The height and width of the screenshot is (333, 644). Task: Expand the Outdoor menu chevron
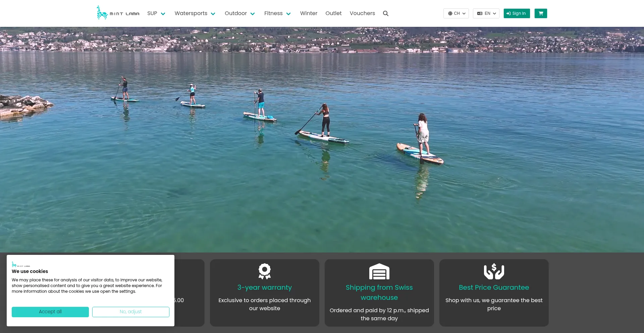253,14
